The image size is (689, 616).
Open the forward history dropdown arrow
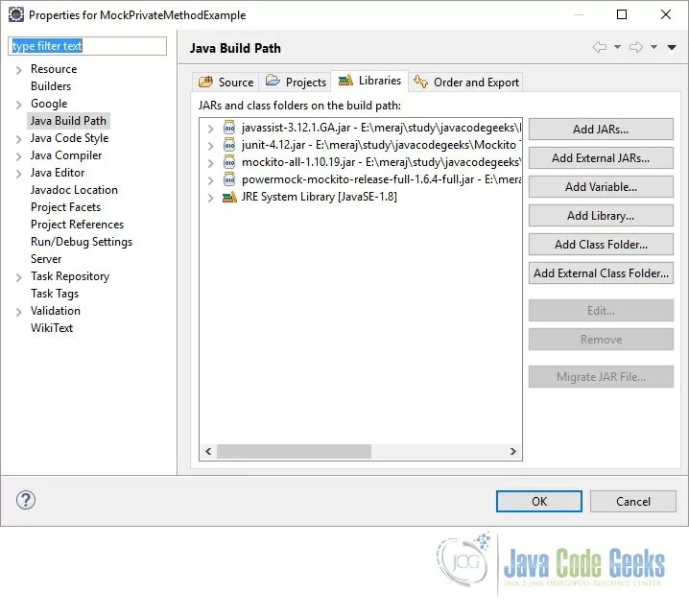(x=653, y=47)
